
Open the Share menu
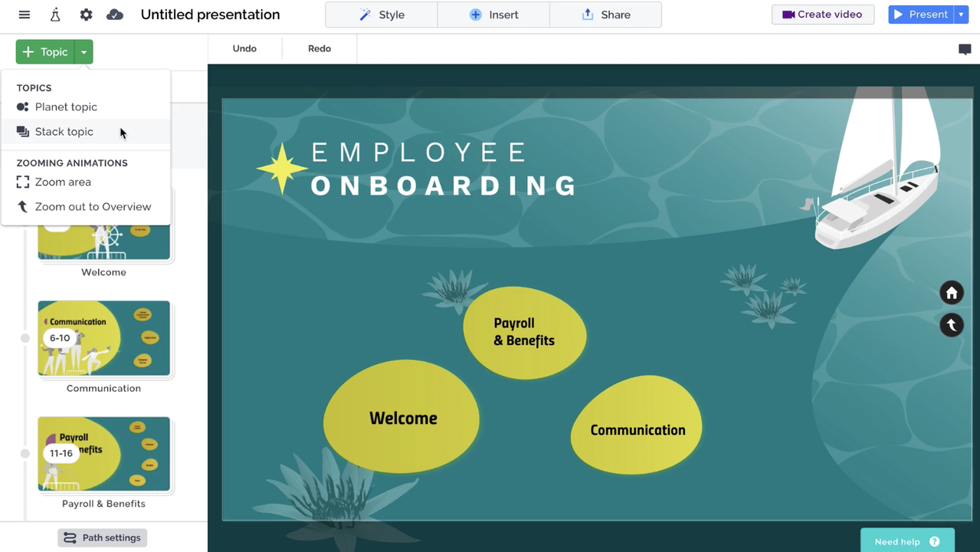605,15
